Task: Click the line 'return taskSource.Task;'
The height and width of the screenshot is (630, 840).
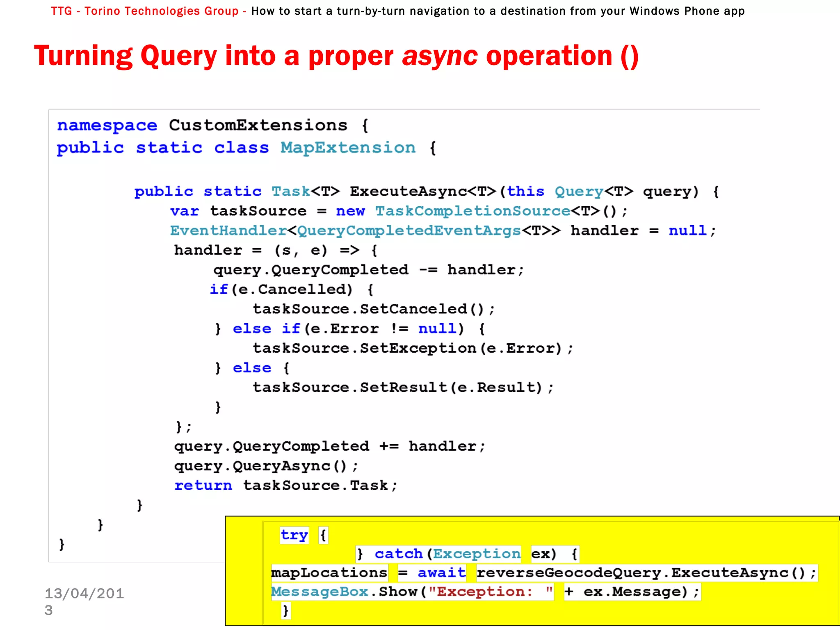Action: (x=286, y=486)
